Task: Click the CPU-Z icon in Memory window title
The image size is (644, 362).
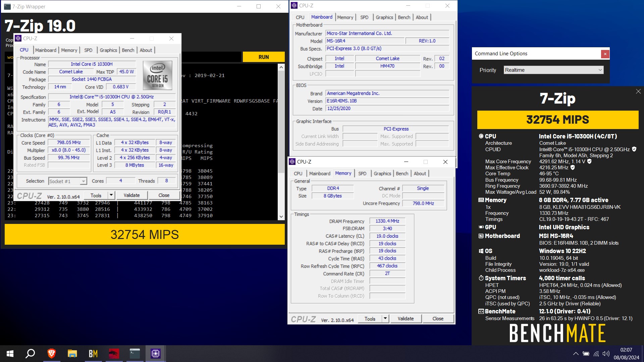Action: pos(292,162)
